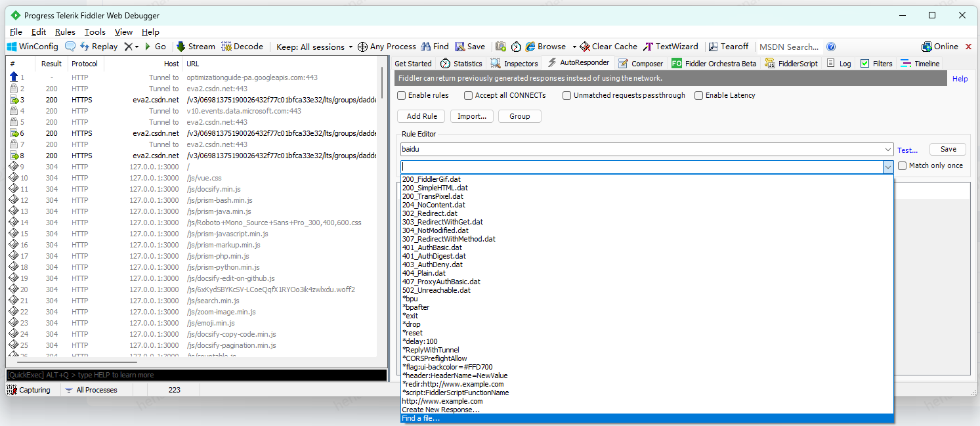Image resolution: width=980 pixels, height=426 pixels.
Task: Save sessions via the Save icon
Action: click(469, 47)
